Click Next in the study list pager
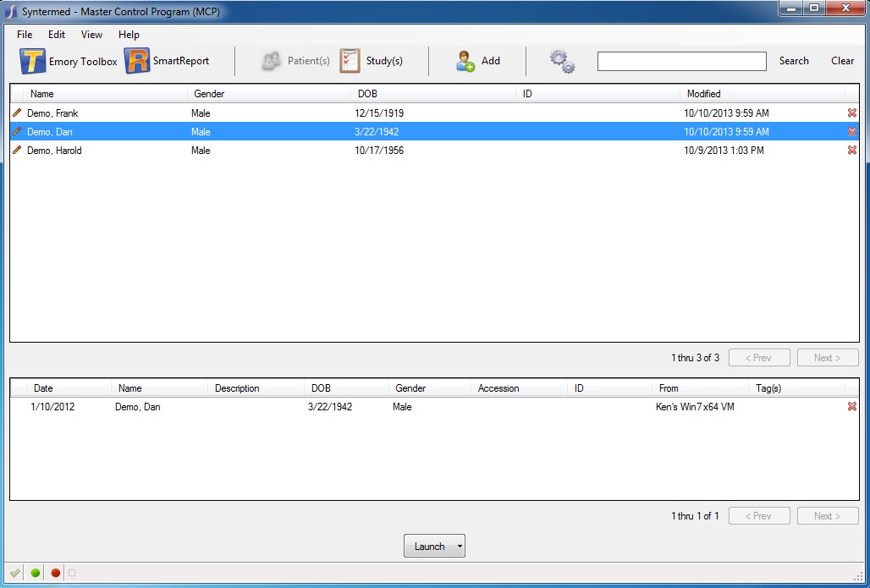 point(828,516)
